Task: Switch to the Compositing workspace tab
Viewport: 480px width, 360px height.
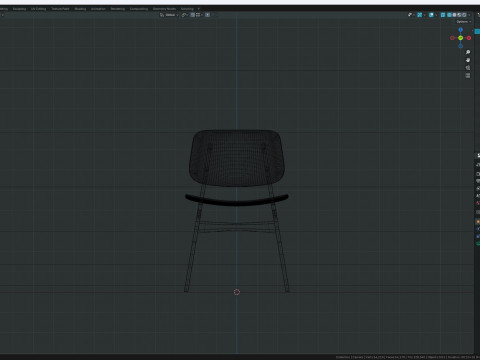Action: [139, 9]
